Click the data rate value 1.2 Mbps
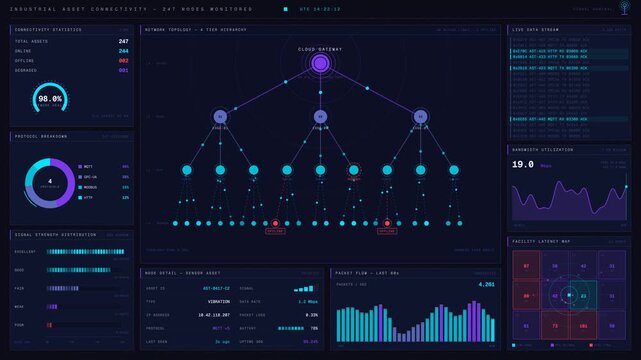Image resolution: width=641 pixels, height=360 pixels. pyautogui.click(x=308, y=302)
